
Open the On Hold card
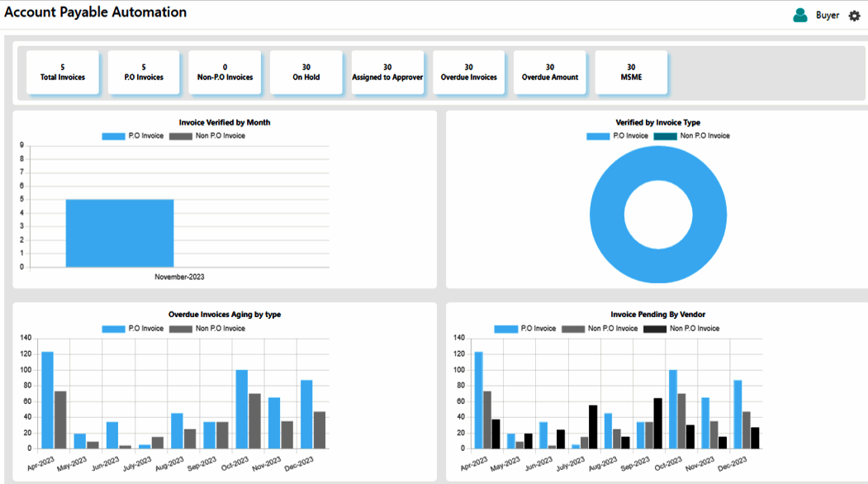click(306, 73)
